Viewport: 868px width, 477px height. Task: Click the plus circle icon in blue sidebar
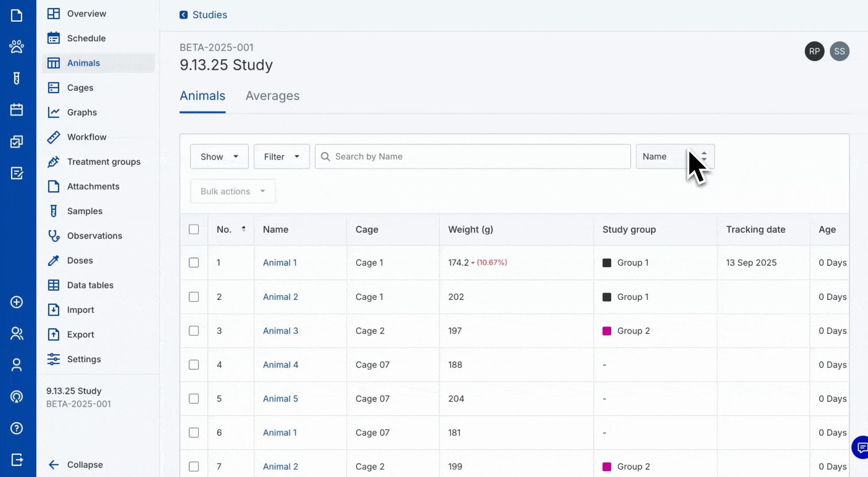coord(17,302)
